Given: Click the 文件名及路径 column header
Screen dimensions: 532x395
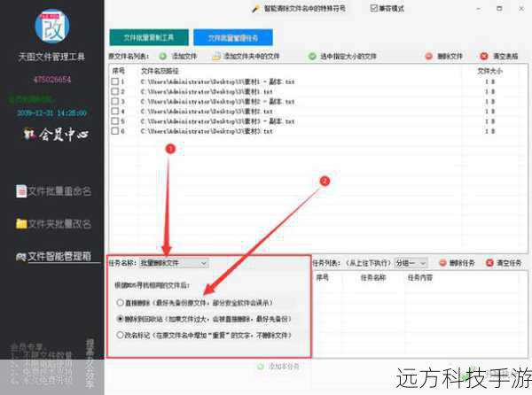Looking at the screenshot, I should click(160, 71).
